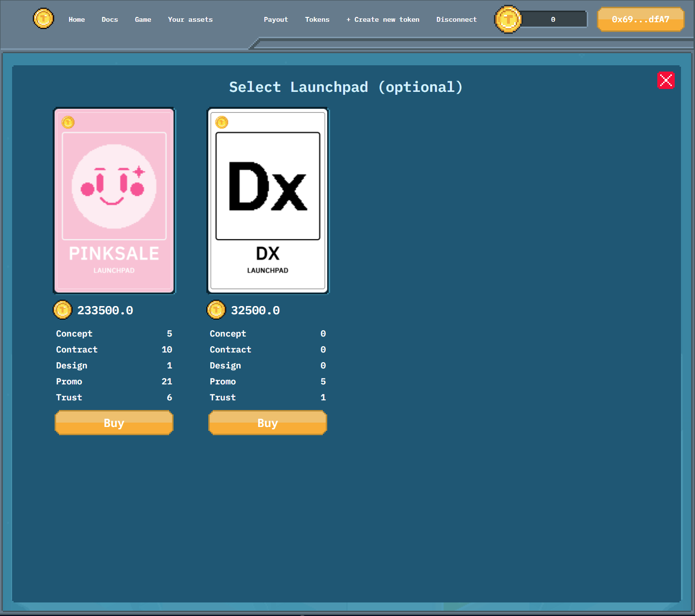
Task: Click coin icon next to 32500.0 price
Action: (x=216, y=310)
